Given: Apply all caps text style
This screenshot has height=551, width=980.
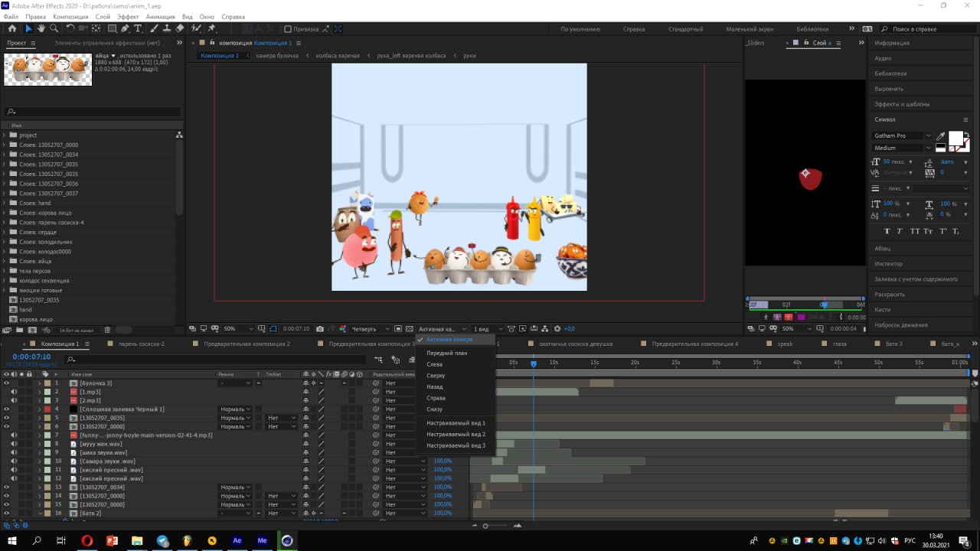Looking at the screenshot, I should 915,231.
